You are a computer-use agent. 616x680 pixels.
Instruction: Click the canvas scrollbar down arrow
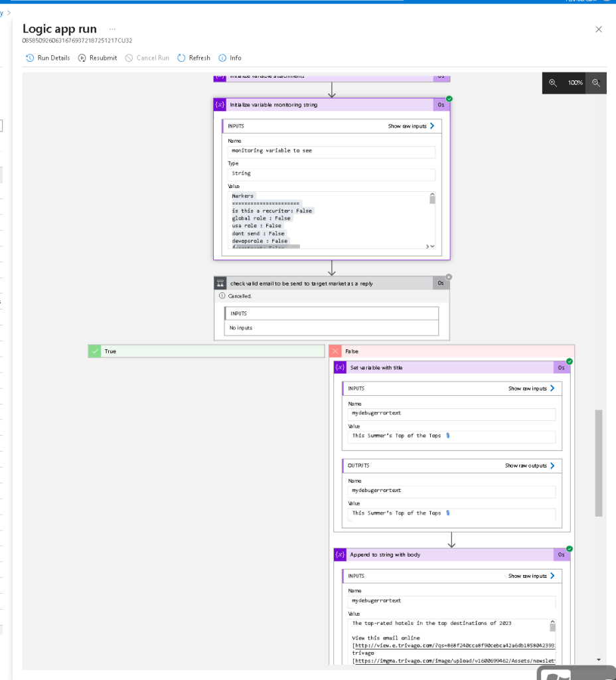tap(599, 659)
